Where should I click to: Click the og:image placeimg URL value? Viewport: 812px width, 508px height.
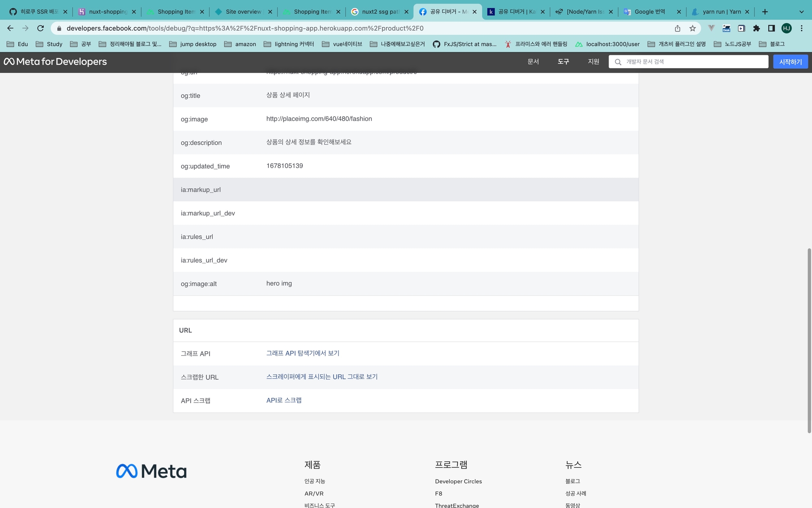click(x=319, y=119)
